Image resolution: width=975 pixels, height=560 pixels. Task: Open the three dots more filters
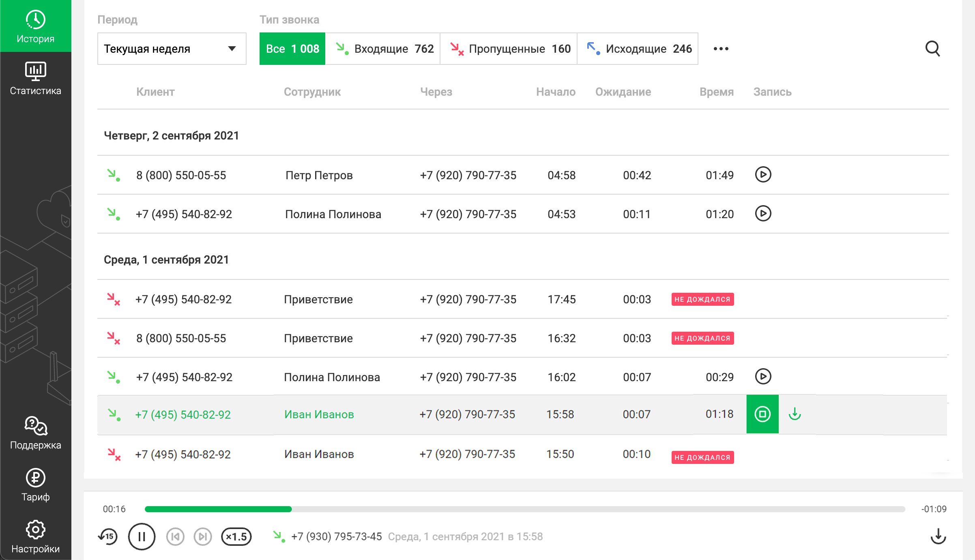[721, 49]
